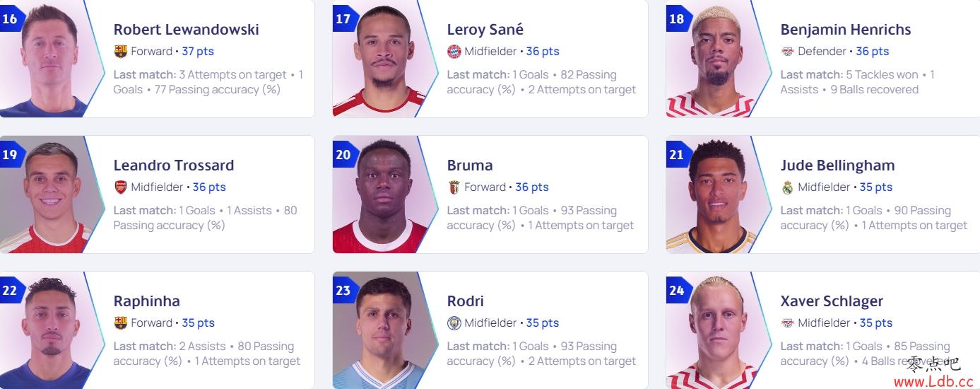Click the RB Leipzig crest beside Xaver Schlager
980x389 pixels.
pyautogui.click(x=787, y=323)
